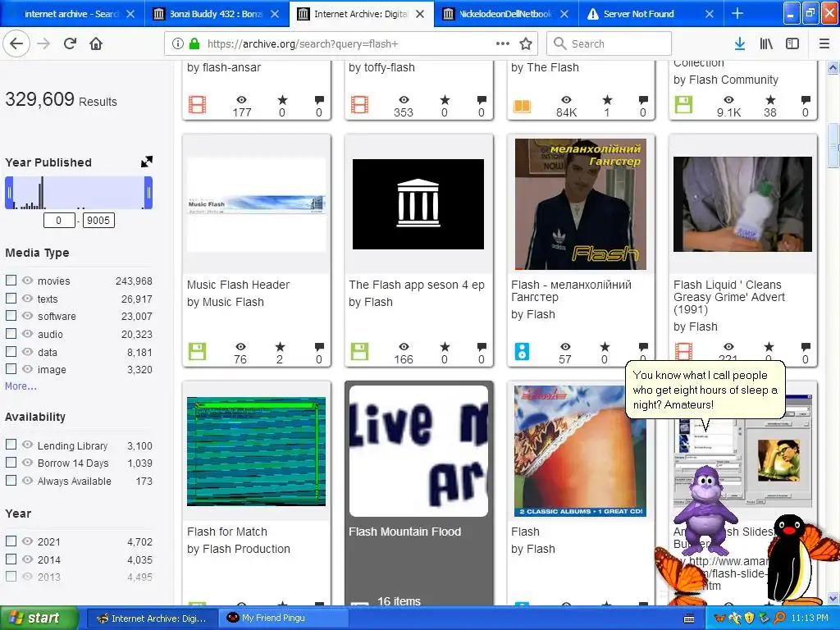Adjust the left handle of year range slider
This screenshot has width=840, height=630.
pyautogui.click(x=9, y=192)
